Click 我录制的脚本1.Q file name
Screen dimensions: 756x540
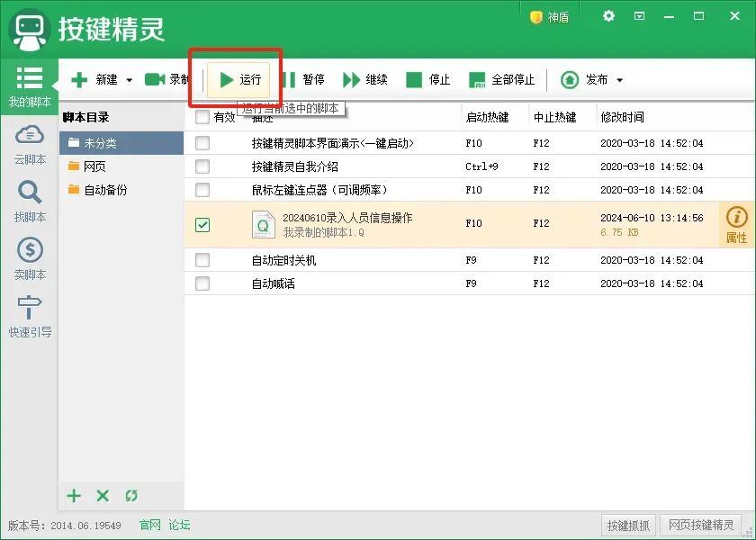tap(323, 232)
